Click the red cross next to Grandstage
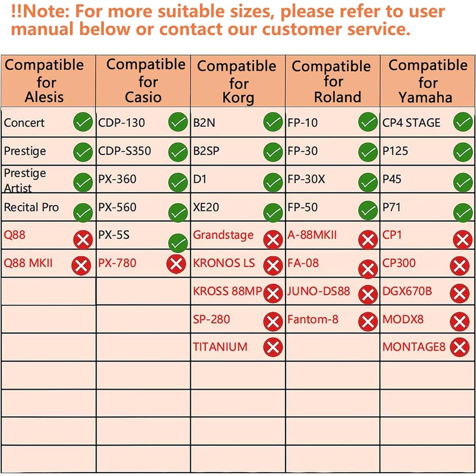Image resolution: width=476 pixels, height=476 pixels. click(x=273, y=240)
